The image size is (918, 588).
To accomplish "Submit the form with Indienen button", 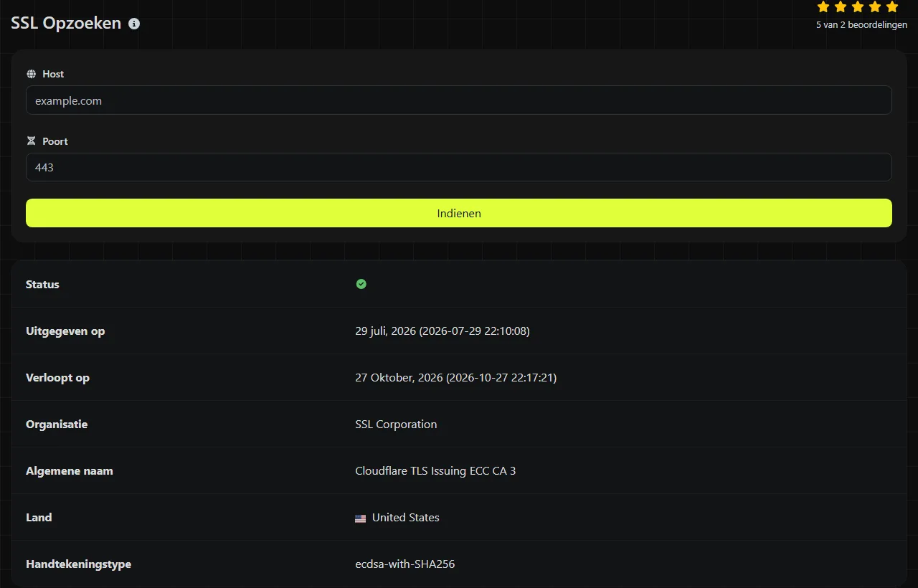I will [459, 213].
